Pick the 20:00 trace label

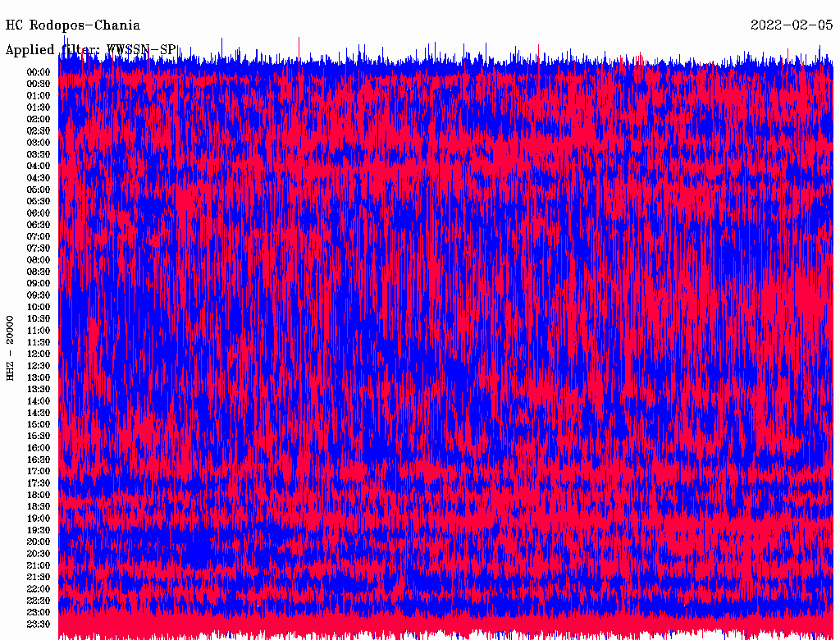pyautogui.click(x=39, y=542)
